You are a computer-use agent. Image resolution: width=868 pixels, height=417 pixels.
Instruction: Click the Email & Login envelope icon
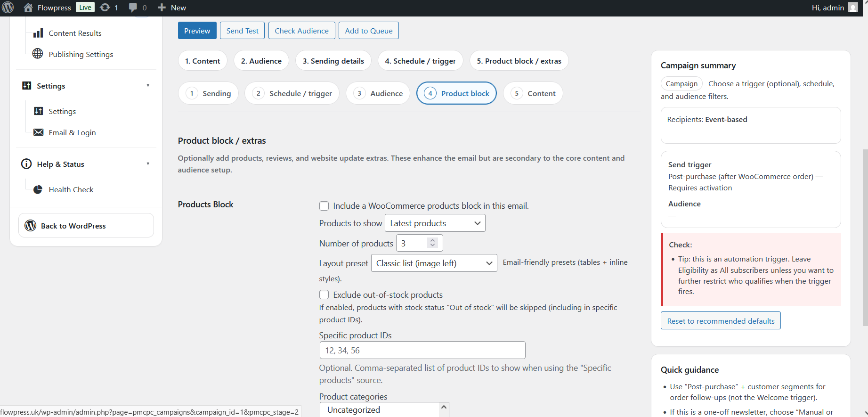pyautogui.click(x=39, y=132)
